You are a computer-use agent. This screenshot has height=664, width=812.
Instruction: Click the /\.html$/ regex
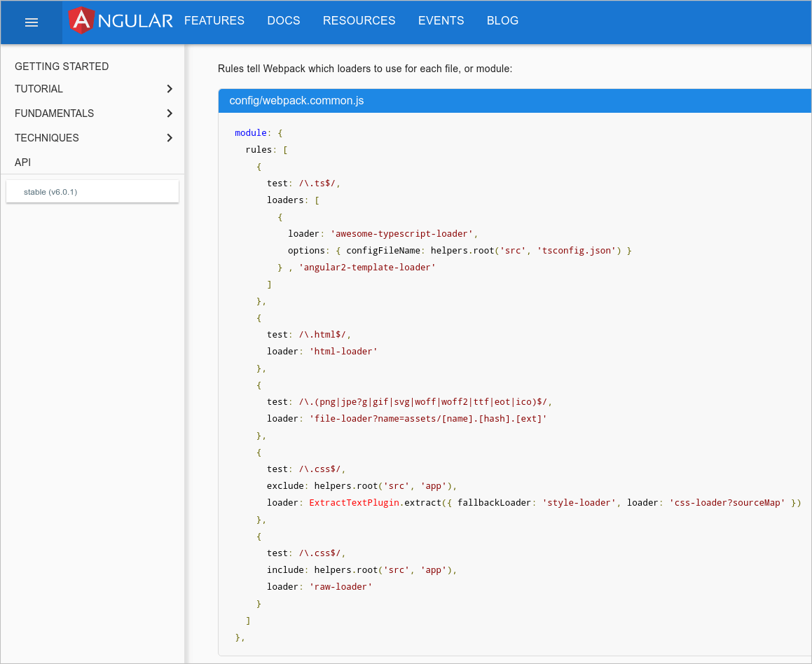(x=322, y=335)
